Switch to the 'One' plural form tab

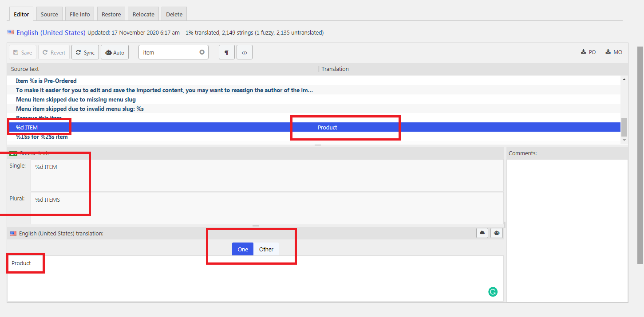click(x=243, y=249)
